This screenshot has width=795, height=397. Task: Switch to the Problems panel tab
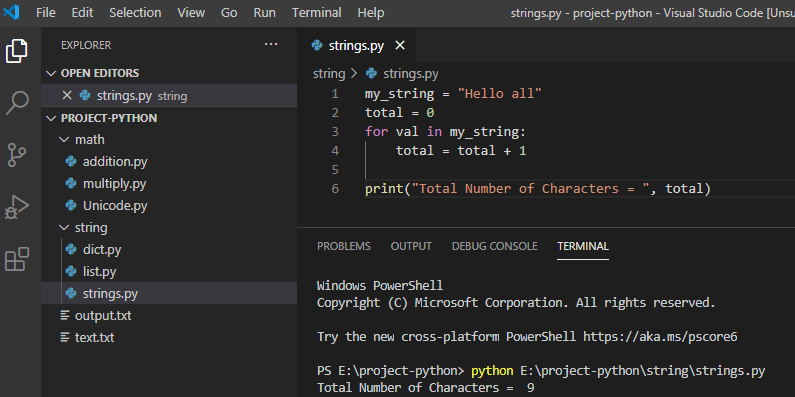344,246
